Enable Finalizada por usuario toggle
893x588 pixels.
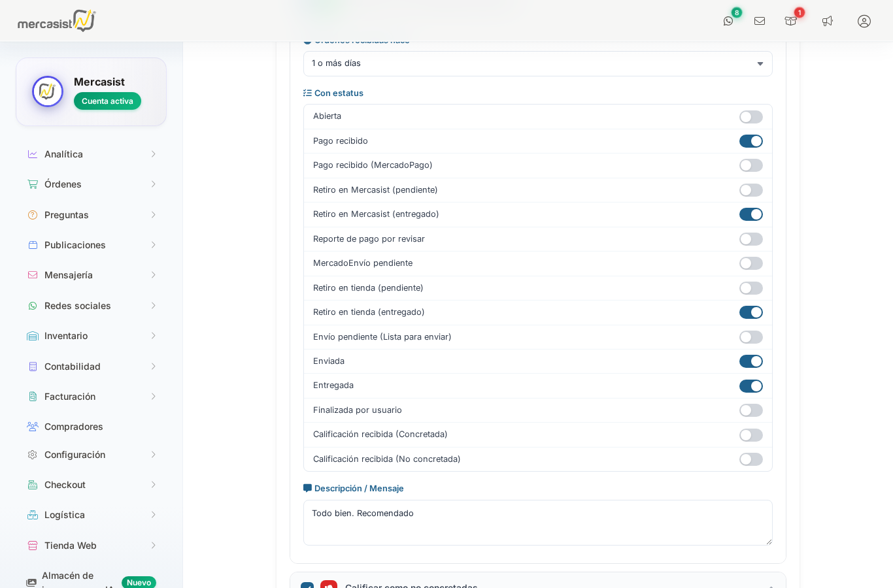pyautogui.click(x=751, y=410)
